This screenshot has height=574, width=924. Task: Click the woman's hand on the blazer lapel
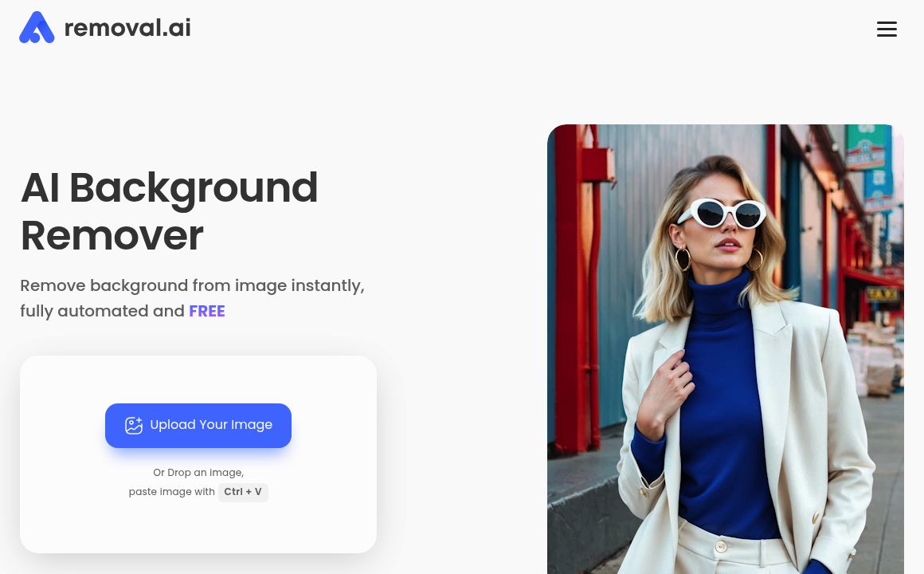click(664, 392)
